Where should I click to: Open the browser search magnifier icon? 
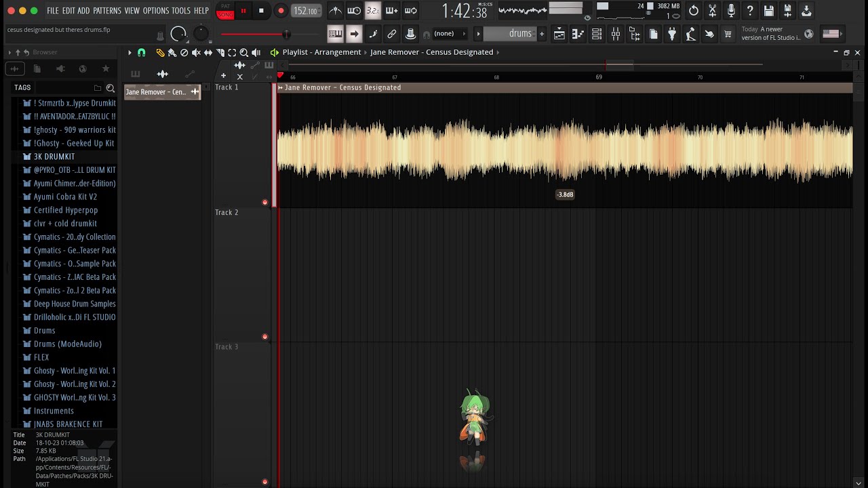pyautogui.click(x=110, y=87)
